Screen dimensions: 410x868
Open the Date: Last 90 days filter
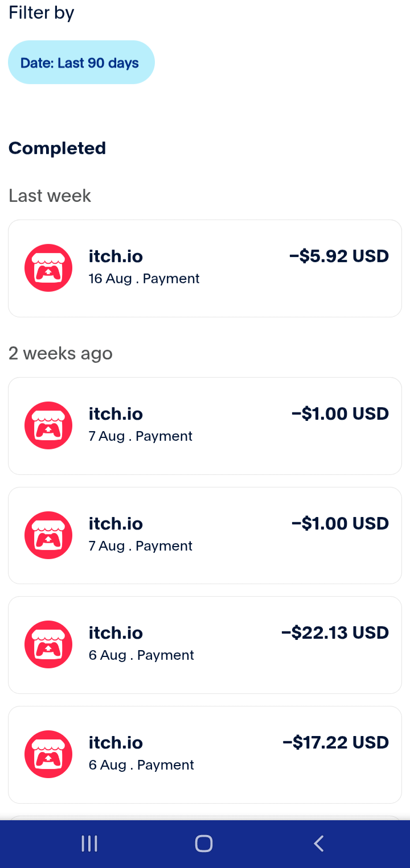[81, 63]
